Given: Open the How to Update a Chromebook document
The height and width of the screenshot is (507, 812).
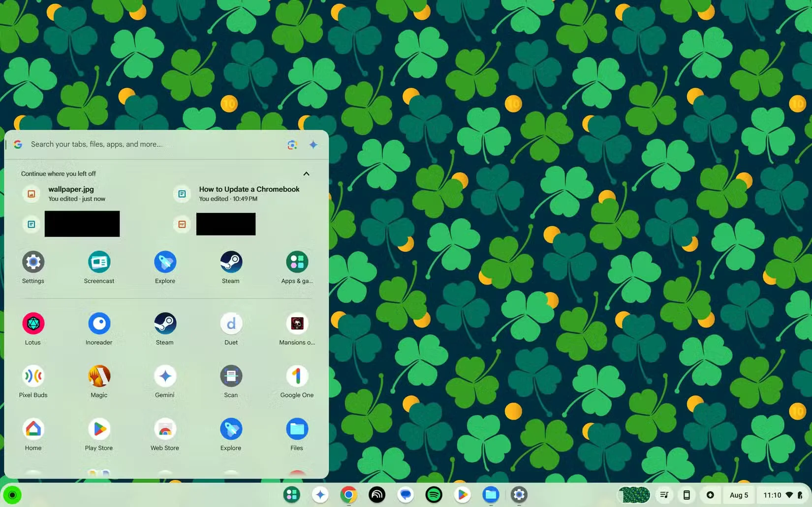Looking at the screenshot, I should (x=249, y=194).
